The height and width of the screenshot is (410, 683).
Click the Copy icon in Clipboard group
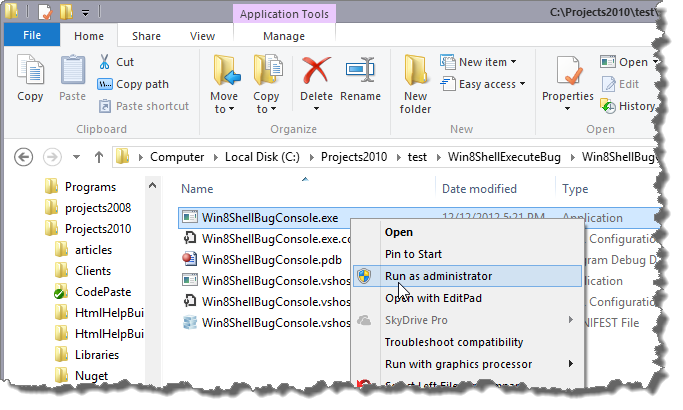coord(30,72)
